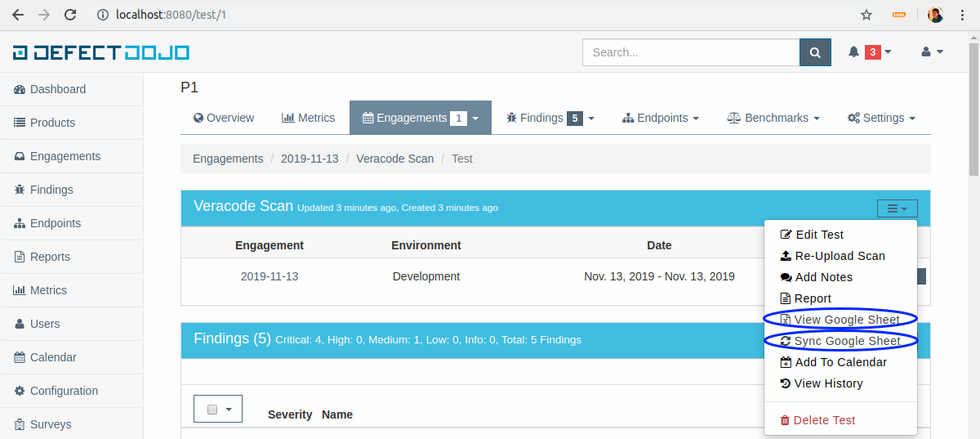Select Delete Test from the menu
The image size is (980, 439).
(x=823, y=420)
